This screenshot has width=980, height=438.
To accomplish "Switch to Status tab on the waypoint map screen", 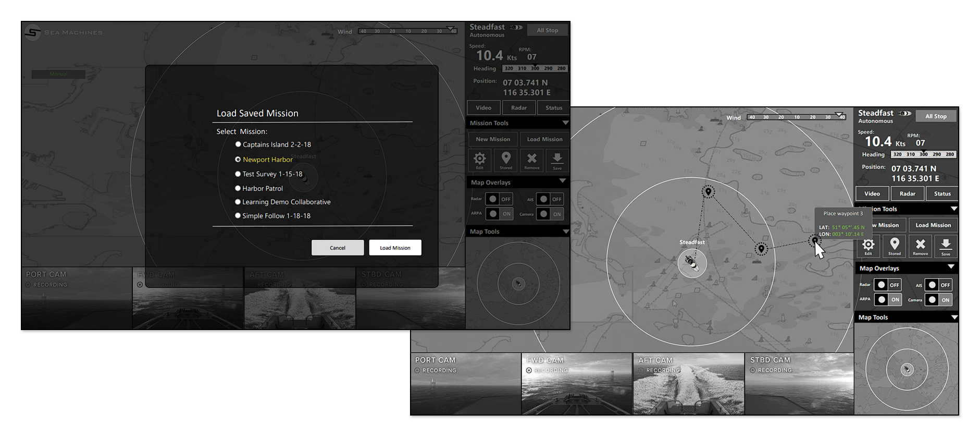I will click(x=942, y=193).
